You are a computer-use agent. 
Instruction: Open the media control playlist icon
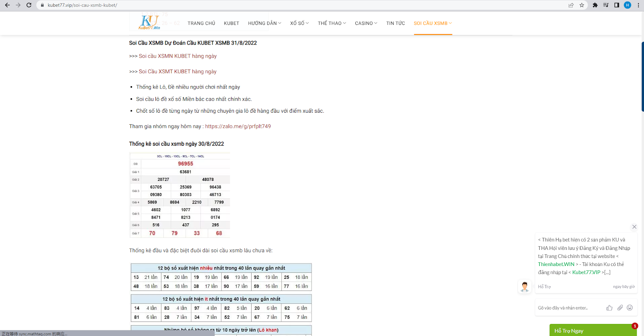point(606,5)
